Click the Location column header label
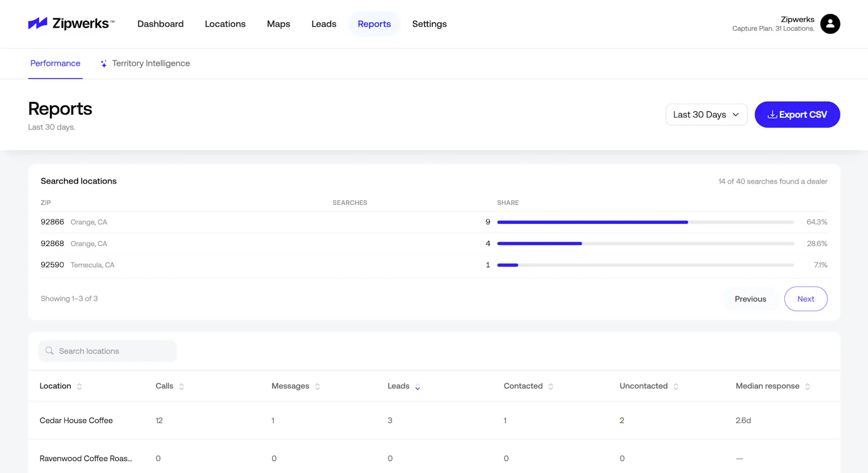Viewport: 868px width, 473px height. (x=55, y=386)
